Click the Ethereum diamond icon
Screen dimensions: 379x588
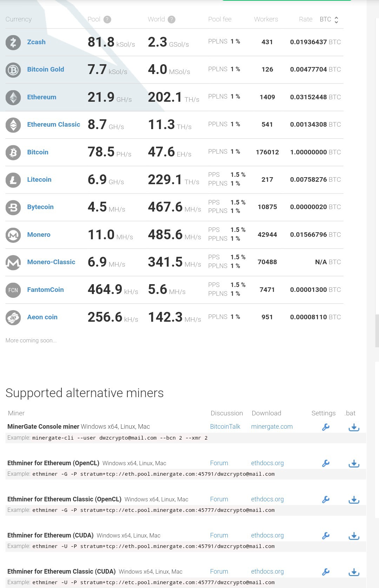tap(13, 97)
